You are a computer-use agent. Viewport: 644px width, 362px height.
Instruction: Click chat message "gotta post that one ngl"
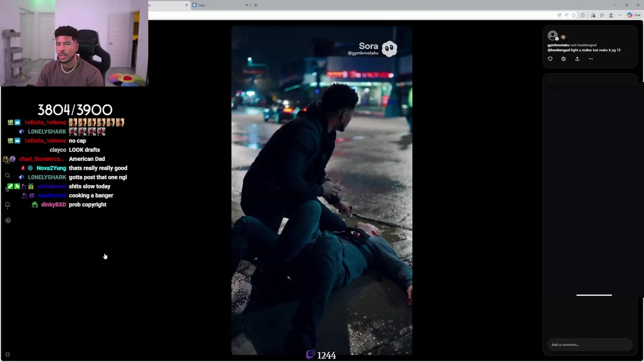tap(98, 177)
